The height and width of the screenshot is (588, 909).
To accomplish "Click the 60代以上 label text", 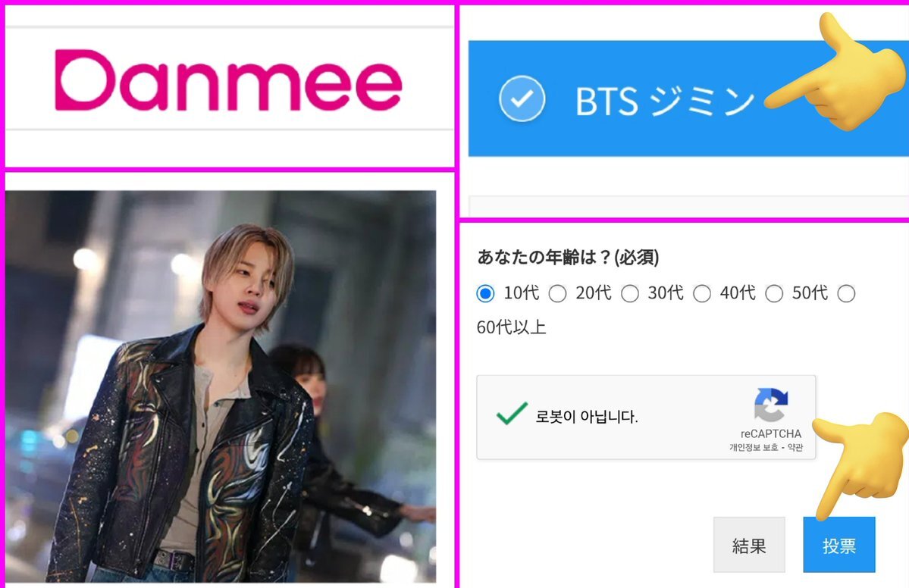I will tap(511, 327).
